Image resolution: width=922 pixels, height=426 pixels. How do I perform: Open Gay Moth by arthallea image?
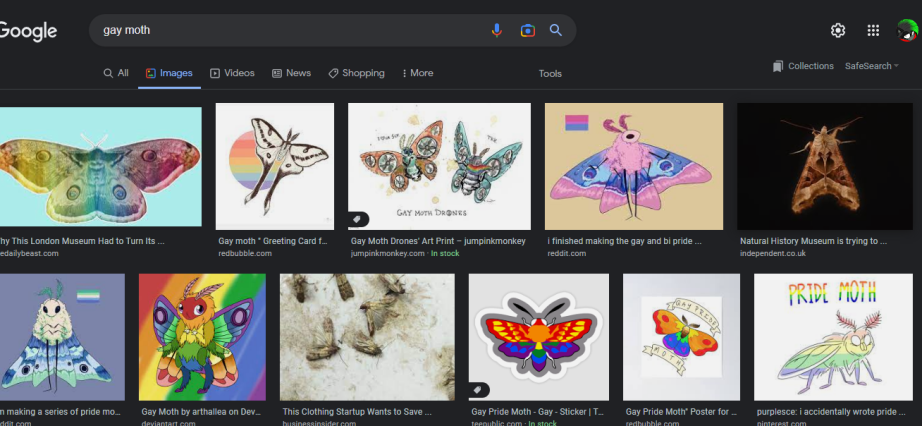click(202, 337)
